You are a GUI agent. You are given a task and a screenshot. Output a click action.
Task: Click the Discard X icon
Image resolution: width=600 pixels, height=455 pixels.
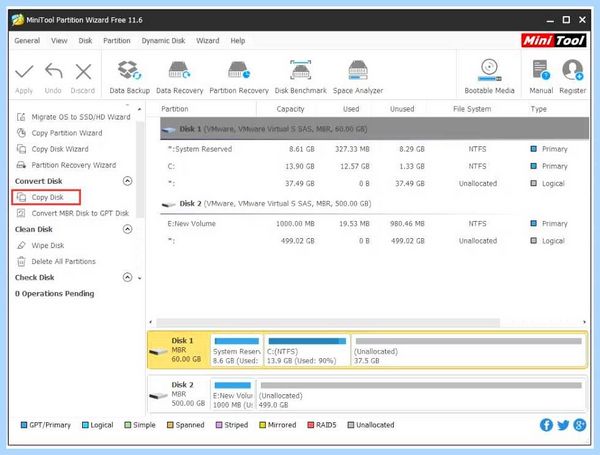(83, 72)
